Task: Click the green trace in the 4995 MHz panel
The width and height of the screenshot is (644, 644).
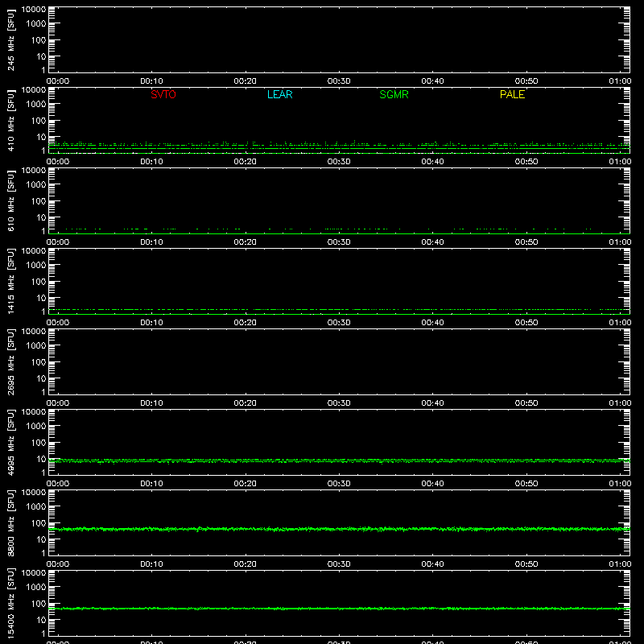Action: [339, 460]
